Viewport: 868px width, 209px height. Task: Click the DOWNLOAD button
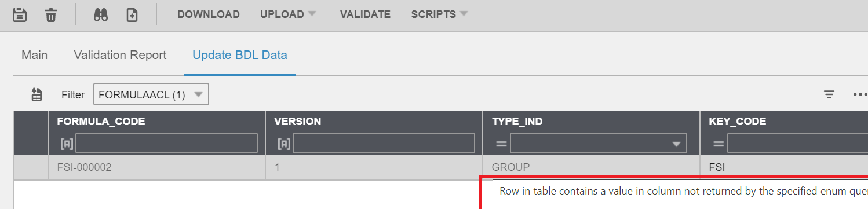pyautogui.click(x=209, y=14)
